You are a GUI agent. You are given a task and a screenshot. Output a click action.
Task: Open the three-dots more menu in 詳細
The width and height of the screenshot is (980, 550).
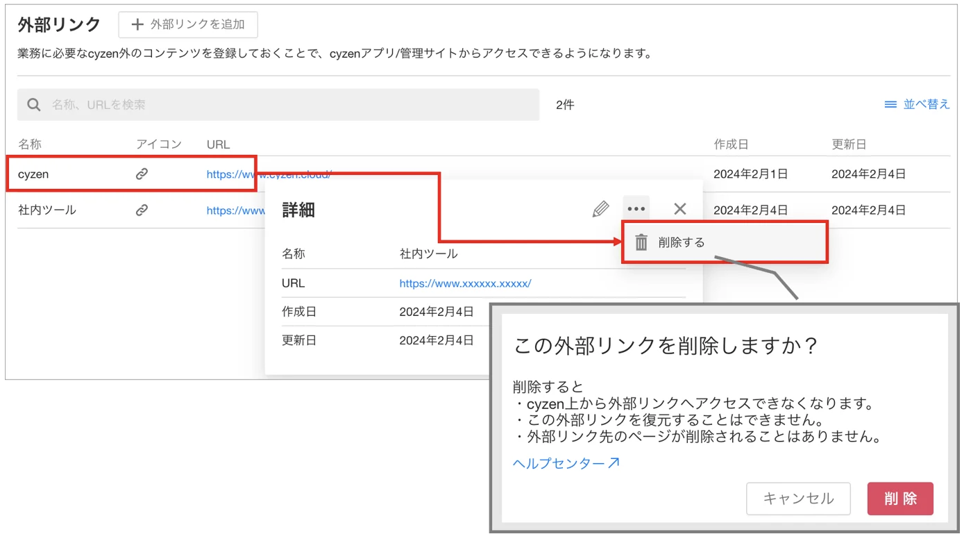pos(636,208)
